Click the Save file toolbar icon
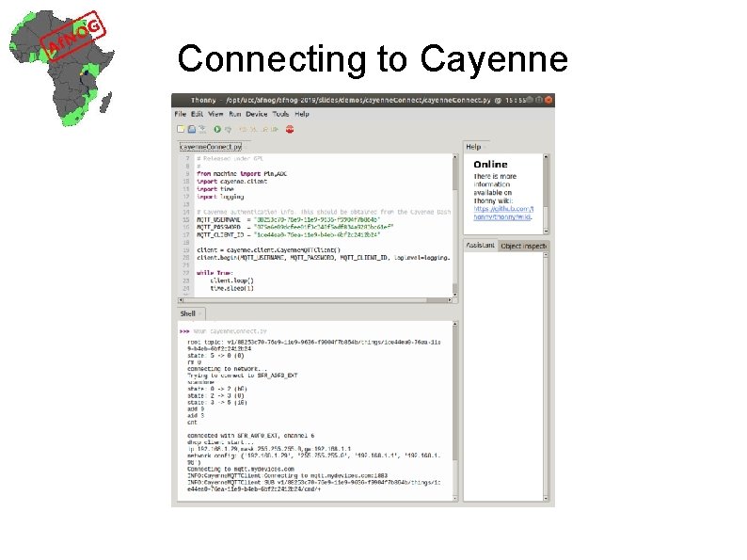Viewport: 747px width, 560px height. (202, 129)
